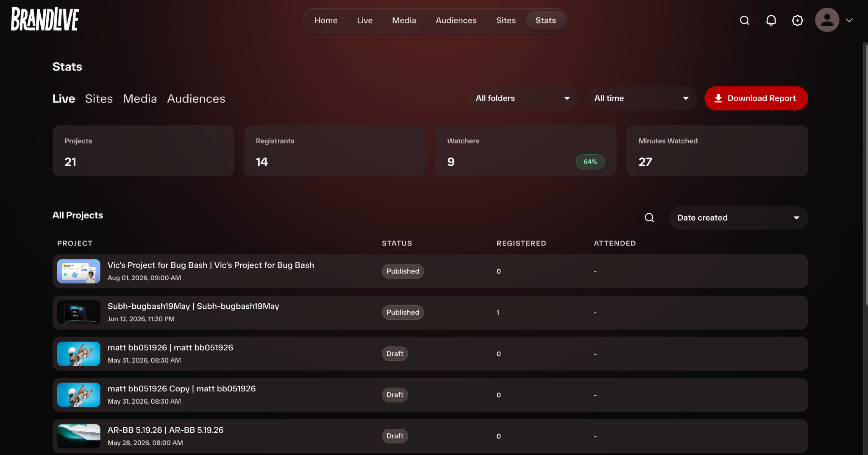The width and height of the screenshot is (868, 455).
Task: Expand account menu chevron beside avatar
Action: pos(849,20)
